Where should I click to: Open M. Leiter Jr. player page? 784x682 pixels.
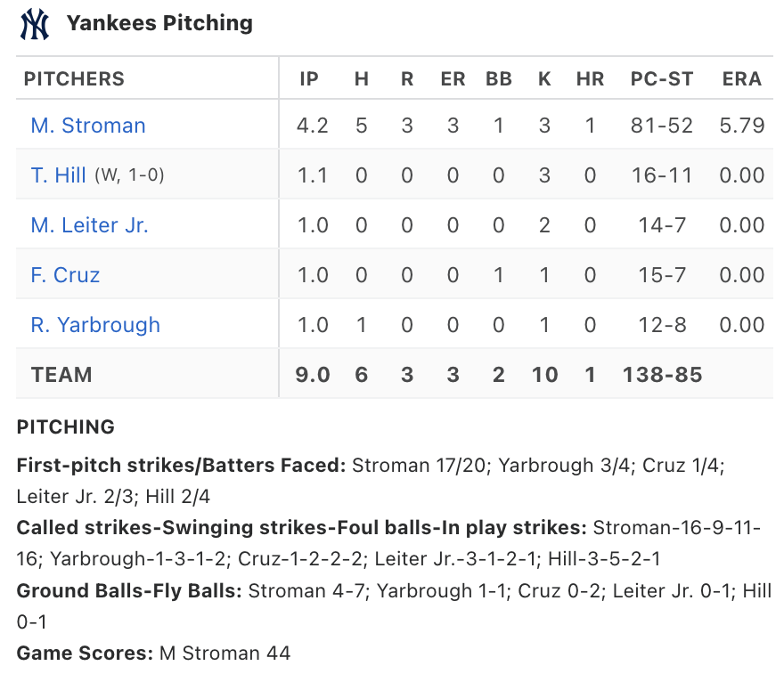tap(89, 225)
